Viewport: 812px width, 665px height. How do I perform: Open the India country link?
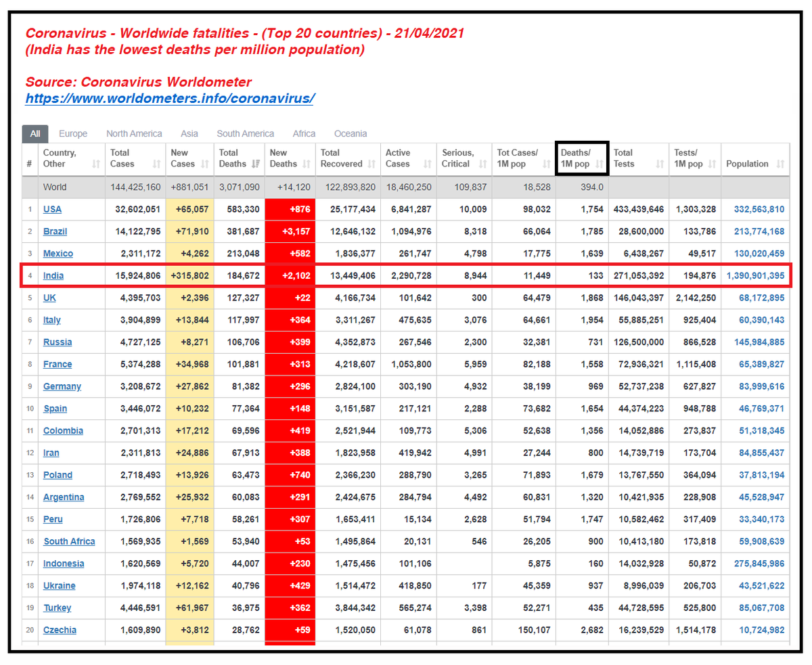coord(53,276)
